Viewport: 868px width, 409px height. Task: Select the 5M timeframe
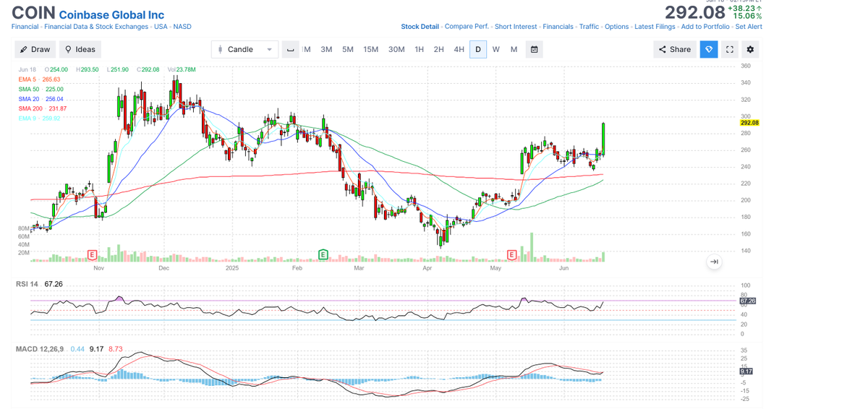[x=348, y=49]
